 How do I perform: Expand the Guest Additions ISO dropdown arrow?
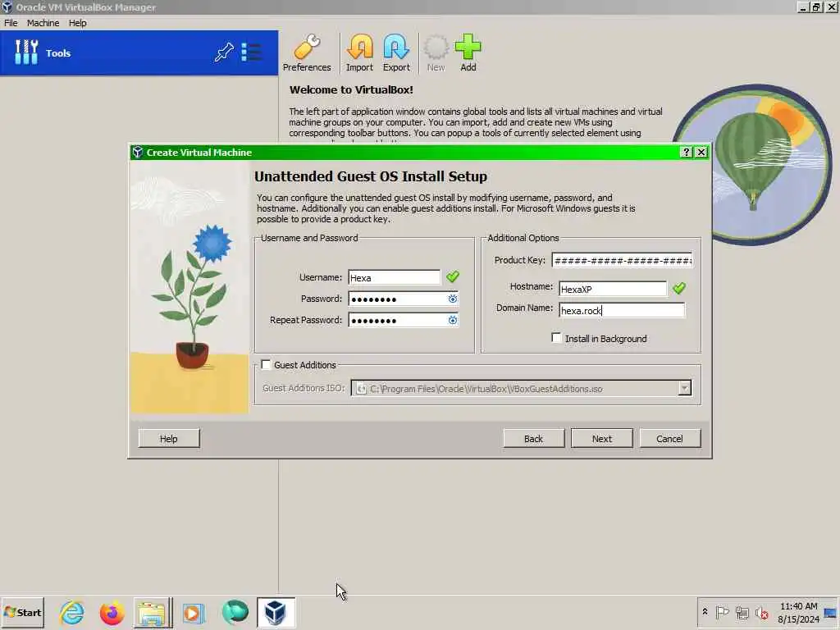coord(684,388)
